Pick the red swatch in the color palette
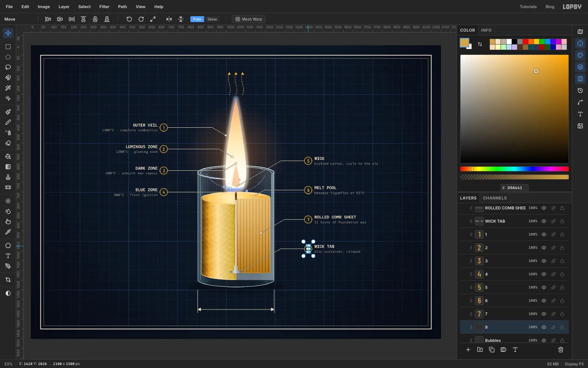 click(x=525, y=42)
